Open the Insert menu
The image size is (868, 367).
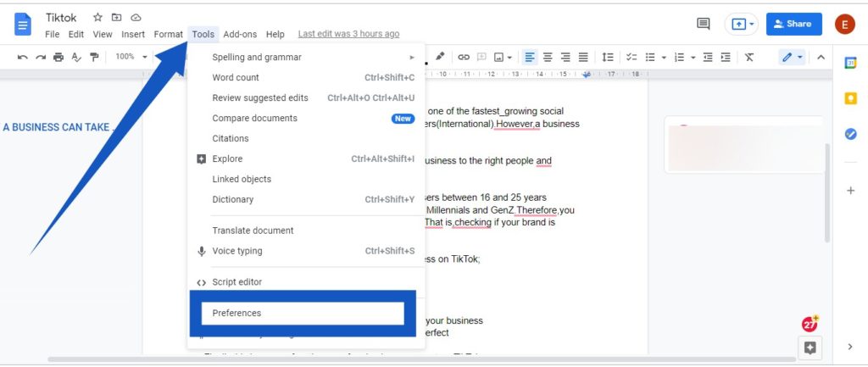pos(133,34)
